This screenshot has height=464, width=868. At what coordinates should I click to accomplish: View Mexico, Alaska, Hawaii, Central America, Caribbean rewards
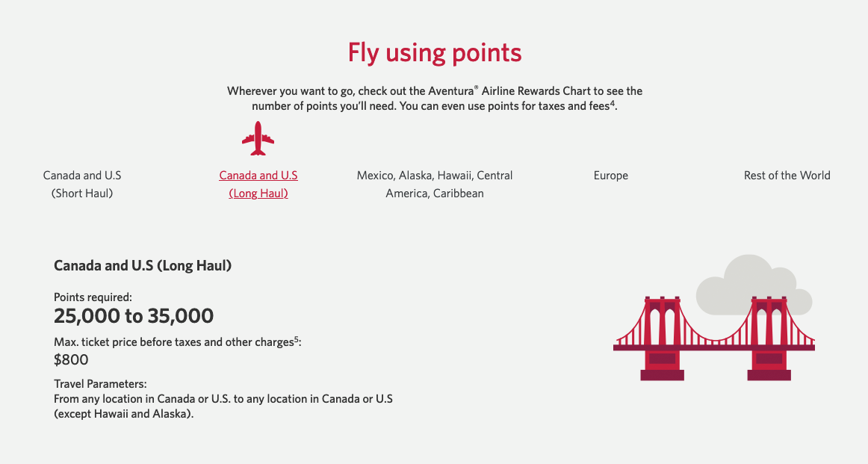click(435, 184)
